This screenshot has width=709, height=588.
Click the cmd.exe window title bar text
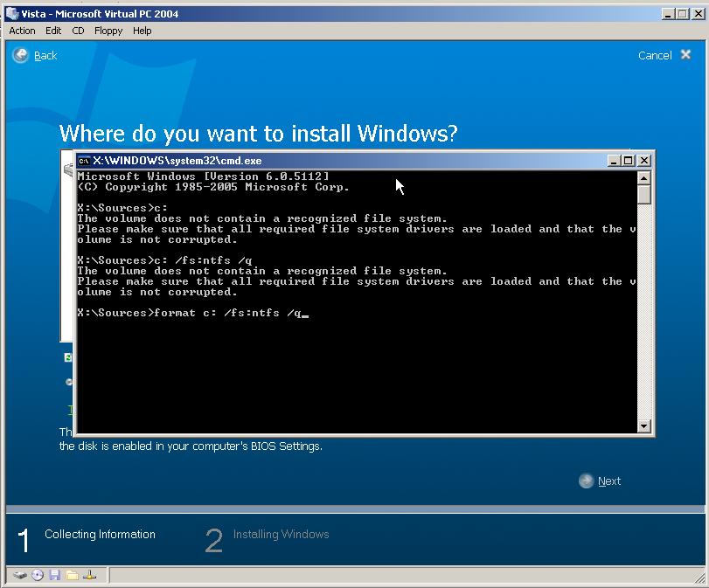(x=177, y=161)
